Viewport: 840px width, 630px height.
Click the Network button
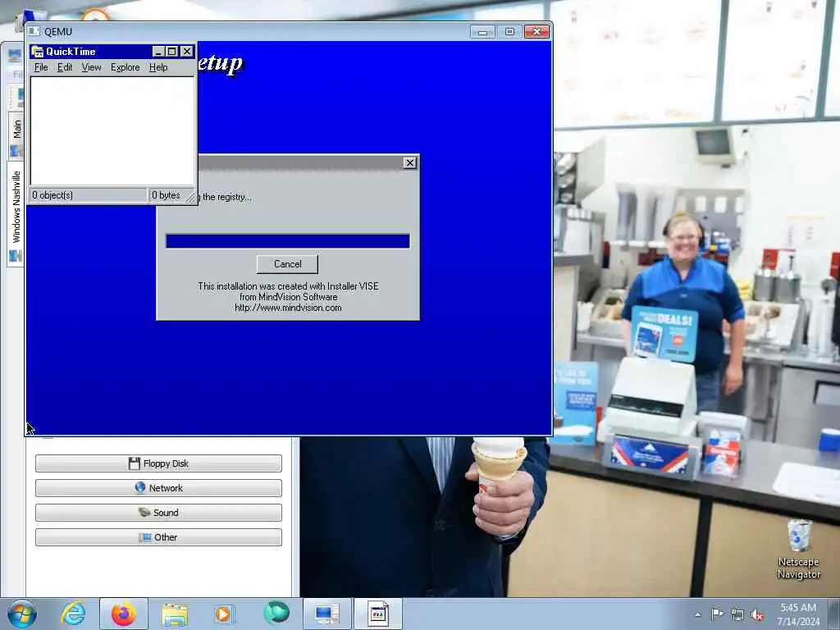tap(158, 488)
